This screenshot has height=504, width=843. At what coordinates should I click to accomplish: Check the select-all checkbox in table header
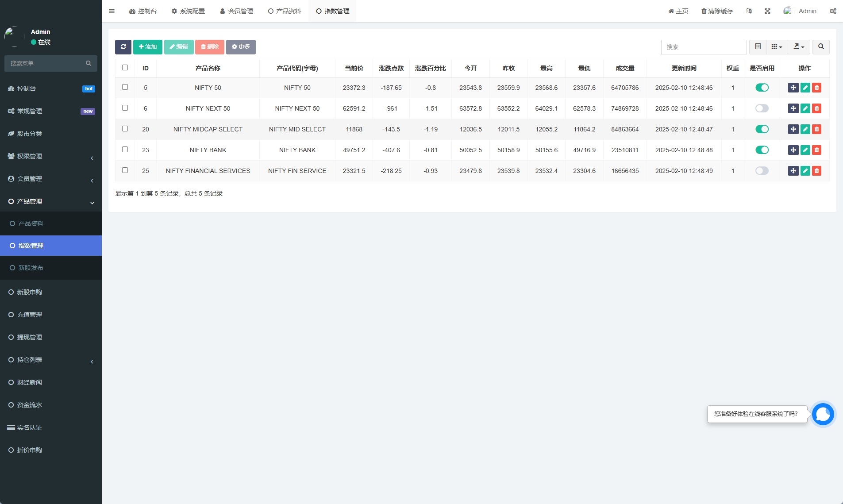(125, 68)
